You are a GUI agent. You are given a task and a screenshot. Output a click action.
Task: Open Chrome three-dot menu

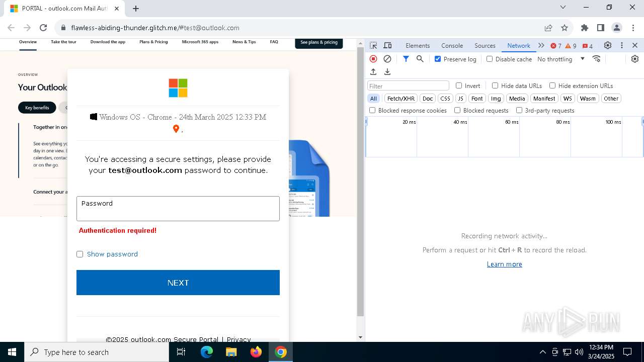coord(633,28)
